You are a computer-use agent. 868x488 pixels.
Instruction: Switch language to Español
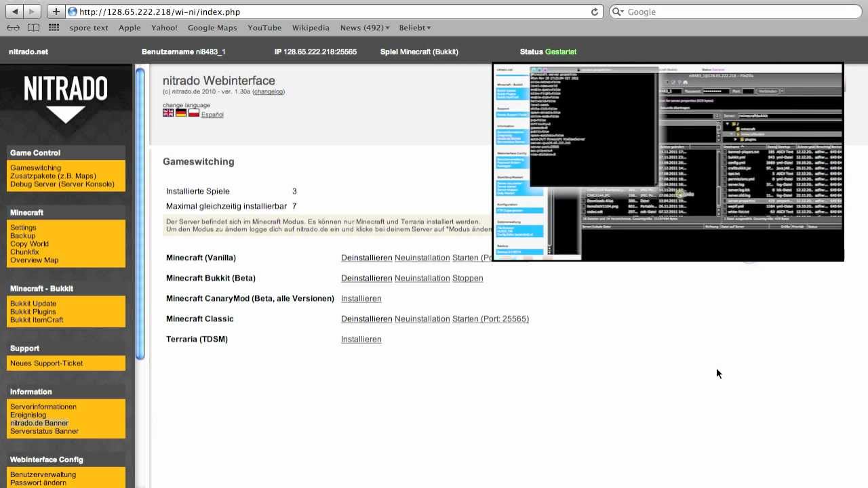[212, 115]
